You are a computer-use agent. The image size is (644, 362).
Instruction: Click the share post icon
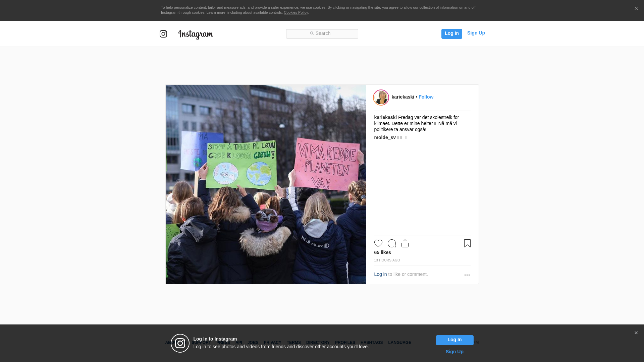(405, 243)
